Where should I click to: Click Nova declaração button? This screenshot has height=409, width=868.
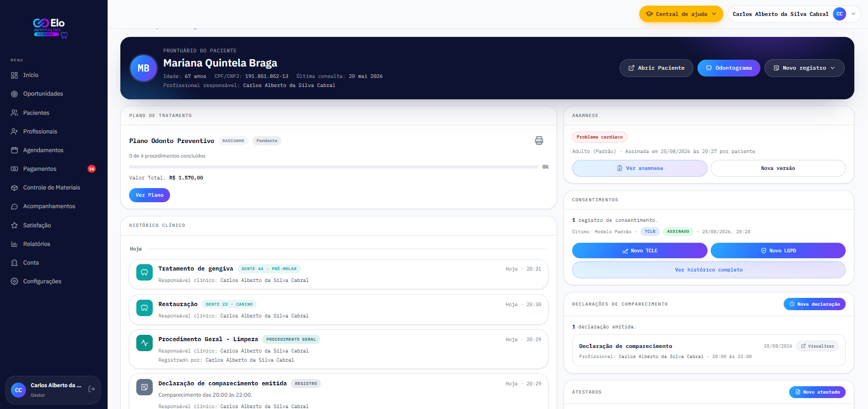click(814, 304)
